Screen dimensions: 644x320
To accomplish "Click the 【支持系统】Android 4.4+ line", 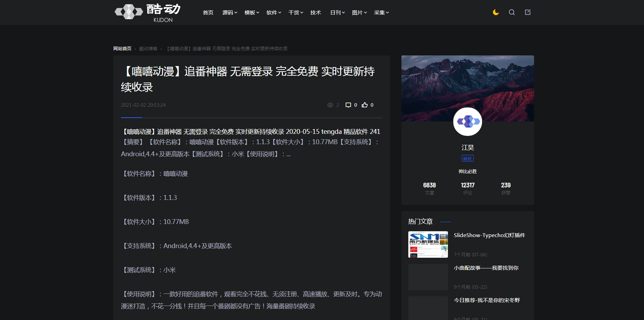I will pyautogui.click(x=176, y=246).
